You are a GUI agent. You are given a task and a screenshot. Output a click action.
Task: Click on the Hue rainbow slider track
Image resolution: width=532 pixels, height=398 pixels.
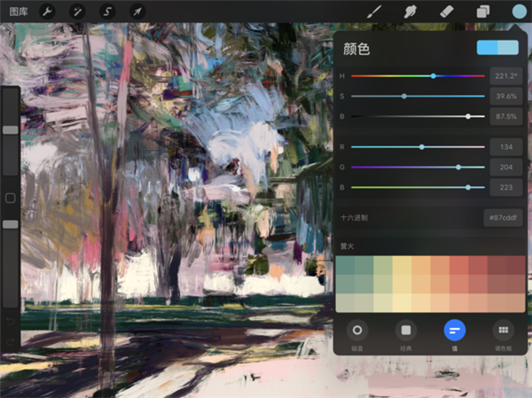tap(417, 76)
